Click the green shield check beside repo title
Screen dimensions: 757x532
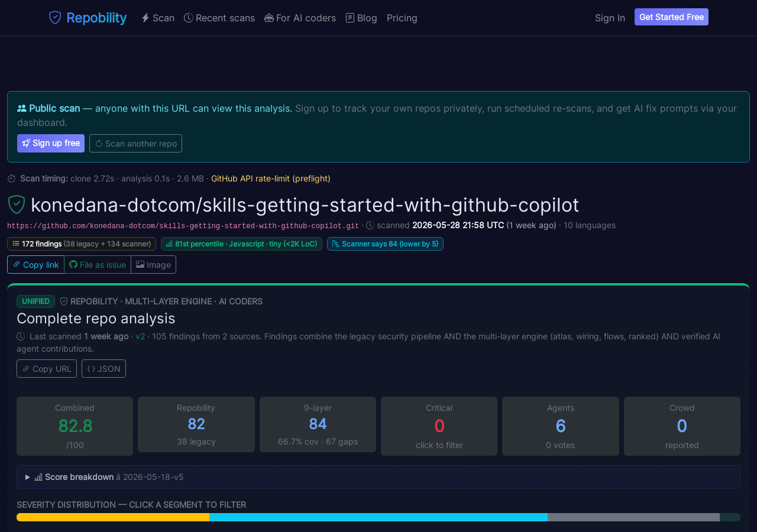[17, 205]
